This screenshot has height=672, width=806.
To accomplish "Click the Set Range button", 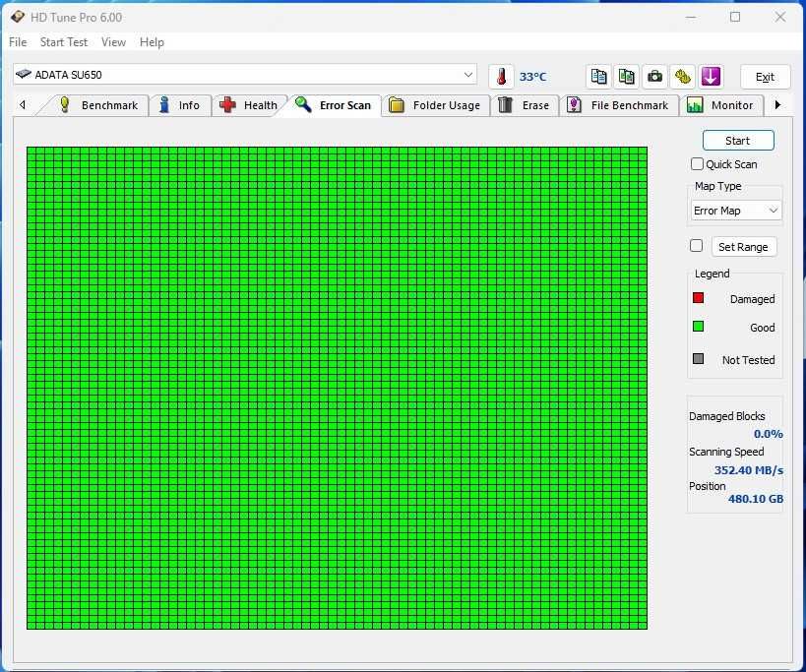I will point(744,247).
